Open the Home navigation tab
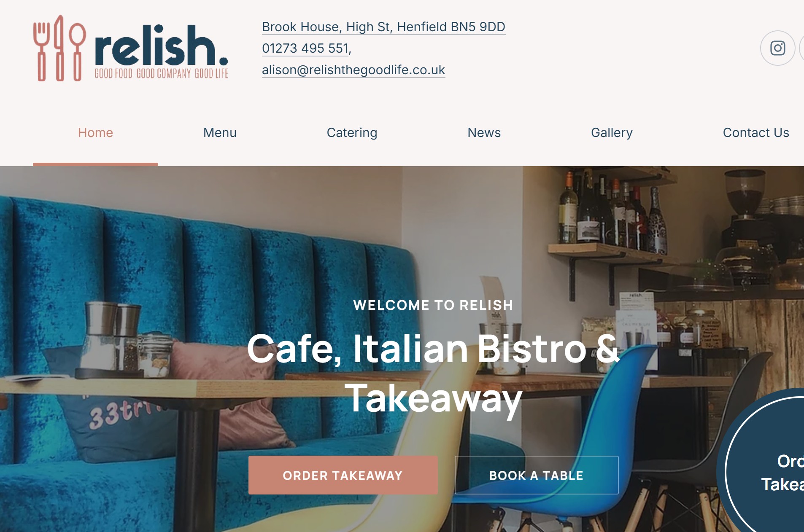 [x=95, y=132]
